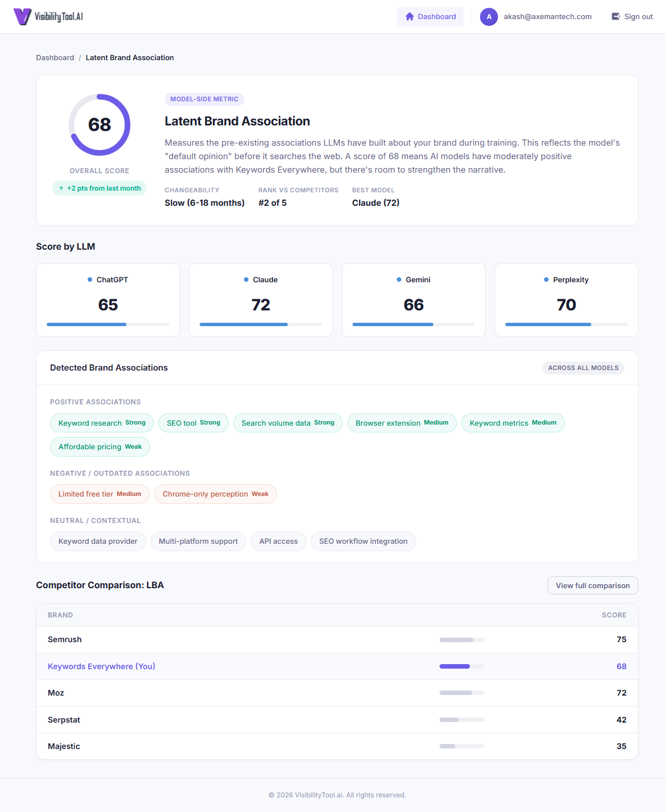Click the sign out arrow icon
The image size is (666, 812).
coord(615,16)
